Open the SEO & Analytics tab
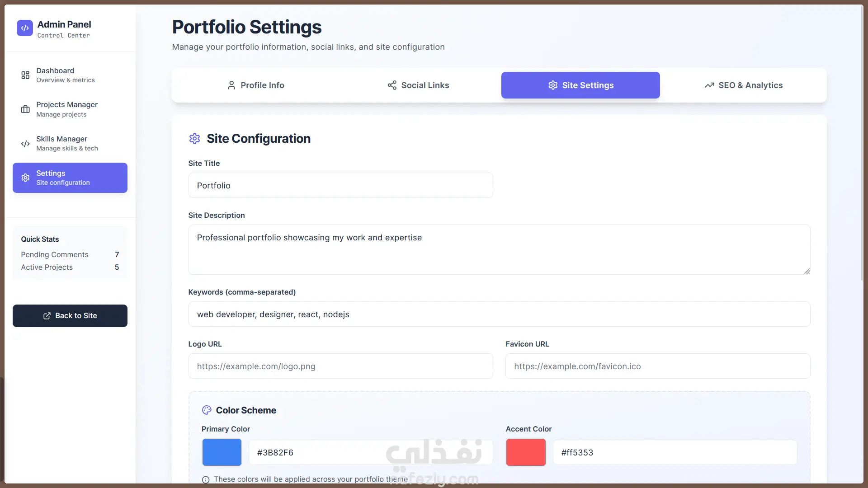Viewport: 868px width, 488px height. tap(743, 85)
